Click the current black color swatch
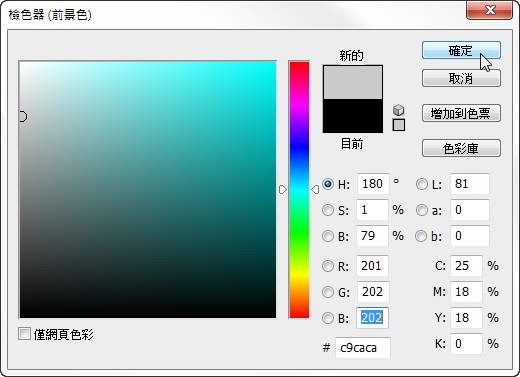 pyautogui.click(x=353, y=116)
